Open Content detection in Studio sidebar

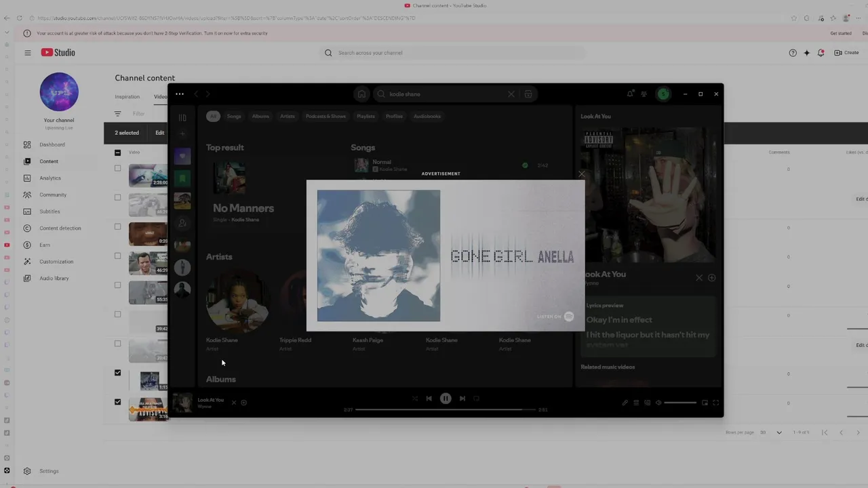click(61, 228)
